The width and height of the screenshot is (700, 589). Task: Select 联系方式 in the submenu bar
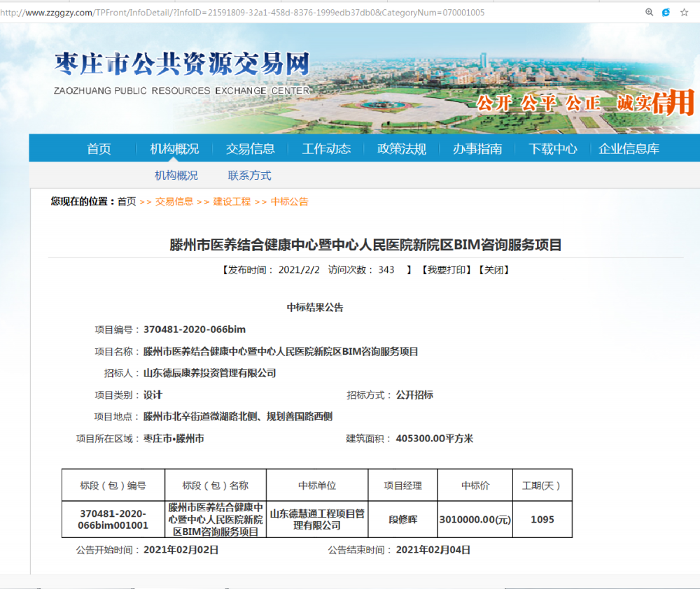point(249,176)
